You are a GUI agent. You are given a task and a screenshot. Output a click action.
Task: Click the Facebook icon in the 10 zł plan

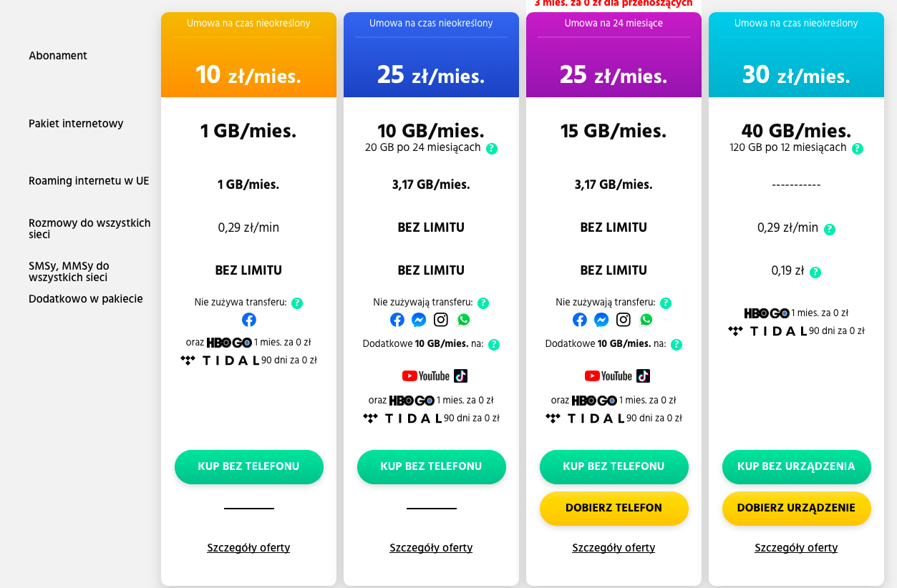pyautogui.click(x=249, y=320)
